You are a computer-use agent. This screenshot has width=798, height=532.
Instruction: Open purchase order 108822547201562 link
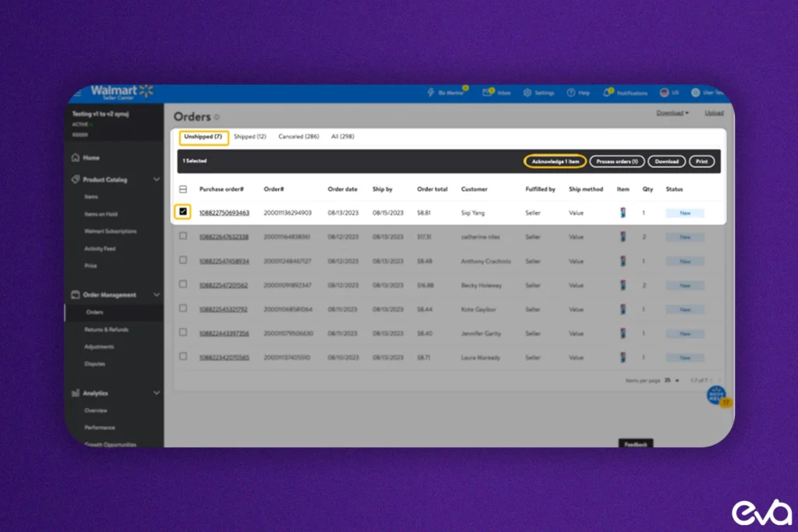tap(224, 285)
